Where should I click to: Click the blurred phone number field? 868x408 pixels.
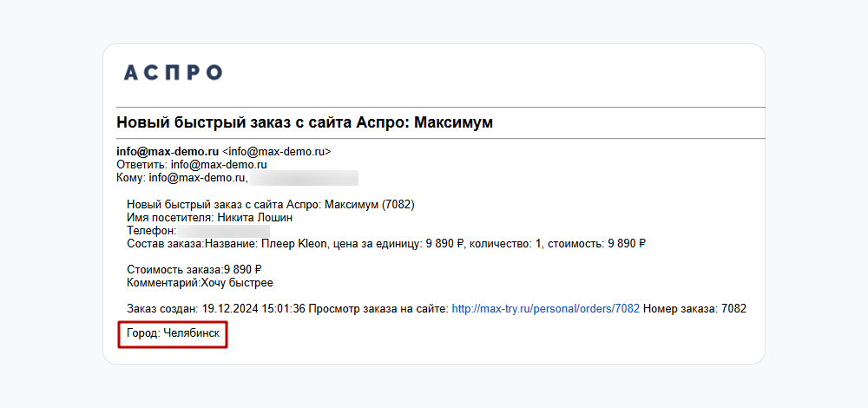tap(224, 231)
